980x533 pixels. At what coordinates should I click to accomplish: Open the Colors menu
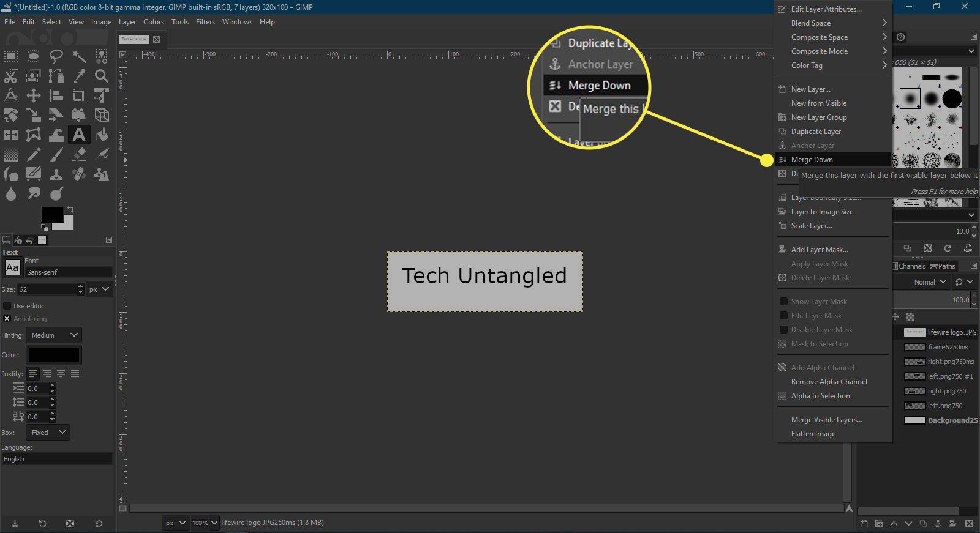[x=154, y=21]
